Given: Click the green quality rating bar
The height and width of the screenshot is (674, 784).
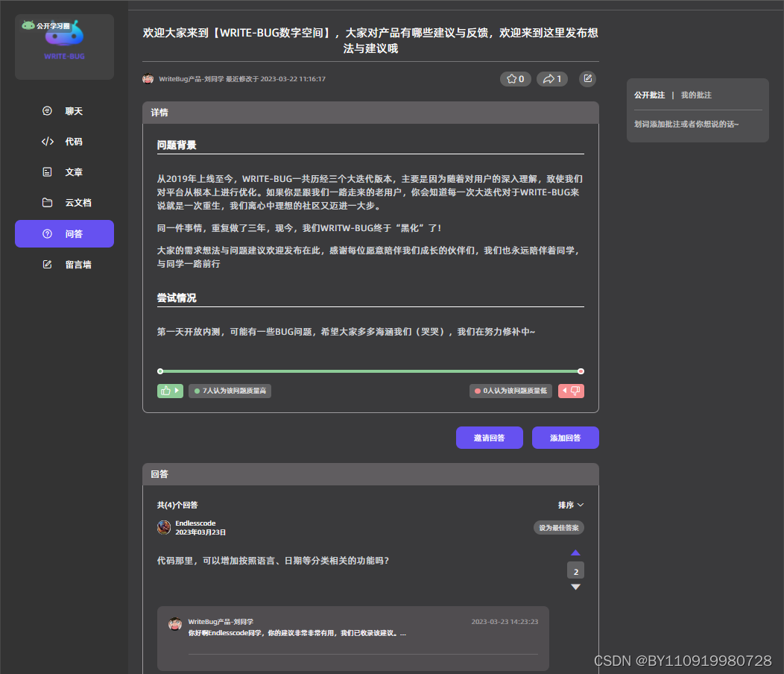Looking at the screenshot, I should coord(370,371).
